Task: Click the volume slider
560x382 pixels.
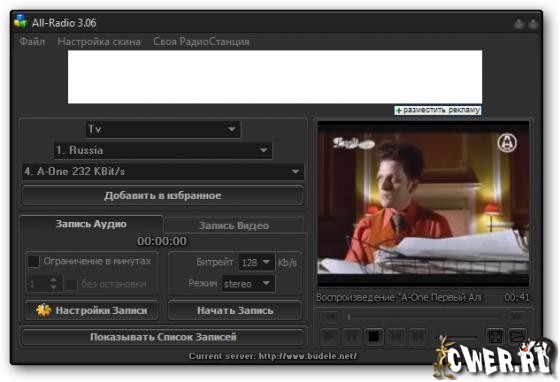Action: (458, 337)
